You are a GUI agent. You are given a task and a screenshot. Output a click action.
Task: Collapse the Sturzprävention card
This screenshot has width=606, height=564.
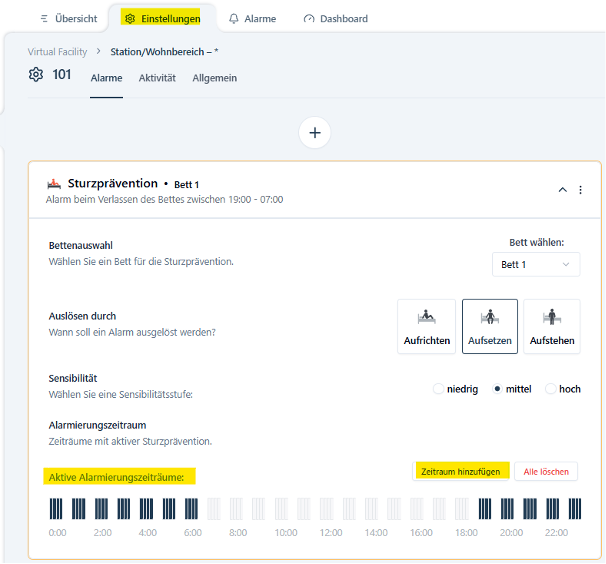click(562, 190)
